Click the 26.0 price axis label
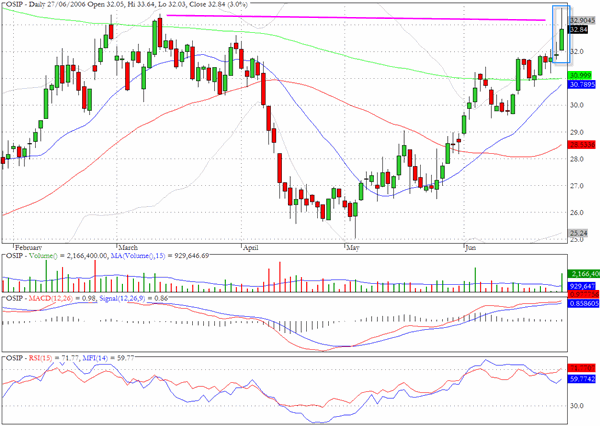 click(576, 213)
